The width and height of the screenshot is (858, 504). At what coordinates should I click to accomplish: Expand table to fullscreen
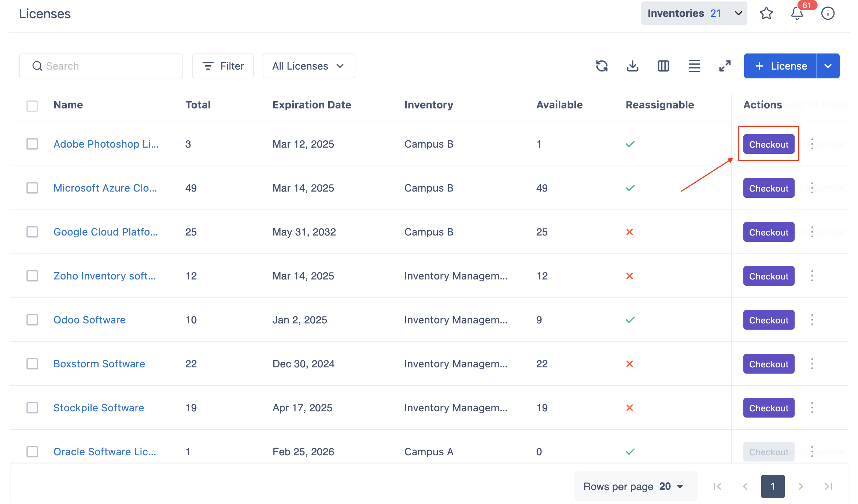[x=725, y=66]
